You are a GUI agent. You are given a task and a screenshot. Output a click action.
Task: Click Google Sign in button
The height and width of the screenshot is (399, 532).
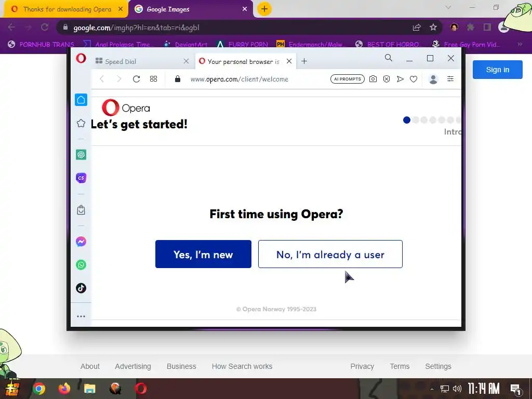pos(497,70)
